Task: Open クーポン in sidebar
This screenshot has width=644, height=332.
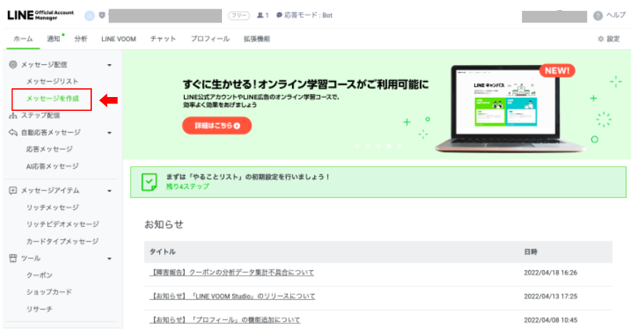Action: pyautogui.click(x=39, y=275)
